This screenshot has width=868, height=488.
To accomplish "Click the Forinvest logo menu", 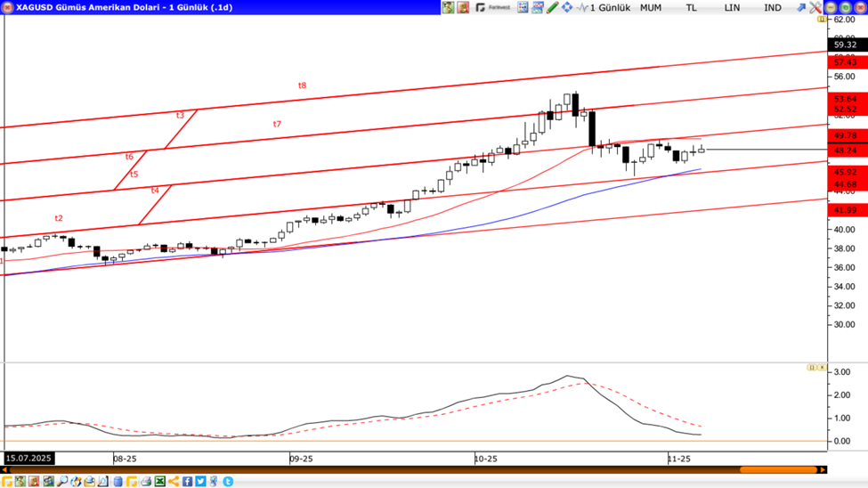I will tap(493, 7).
